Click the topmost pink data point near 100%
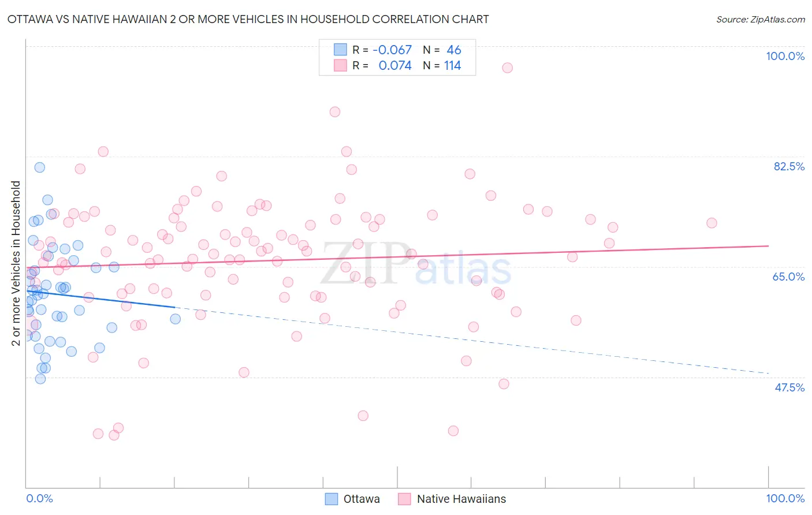This screenshot has height=515, width=812. [507, 68]
